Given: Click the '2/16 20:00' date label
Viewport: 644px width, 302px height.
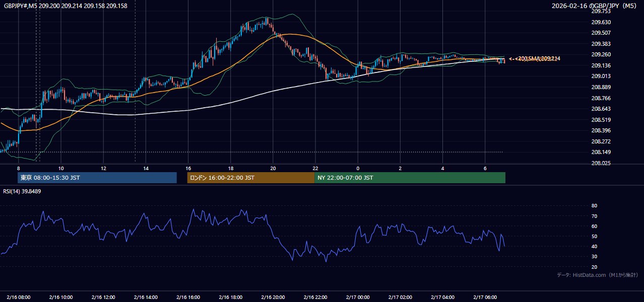Looking at the screenshot, I should pos(273,297).
